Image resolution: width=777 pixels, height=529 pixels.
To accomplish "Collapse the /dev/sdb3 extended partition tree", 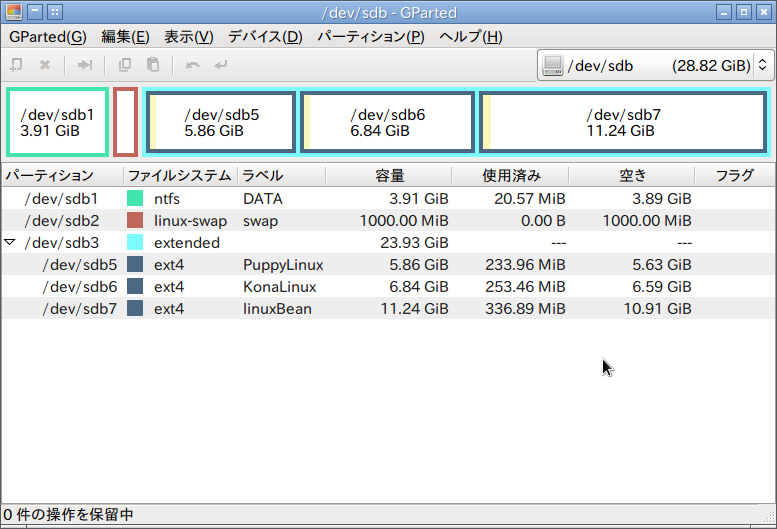I will (9, 242).
